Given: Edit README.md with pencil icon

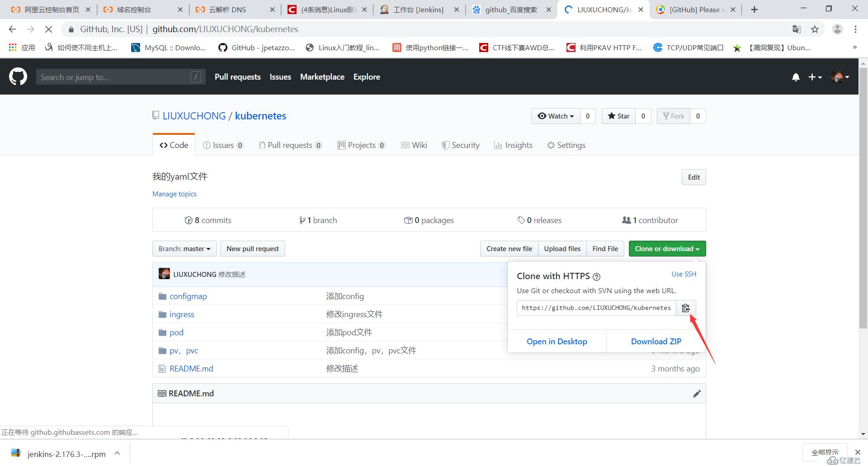Looking at the screenshot, I should (x=697, y=394).
